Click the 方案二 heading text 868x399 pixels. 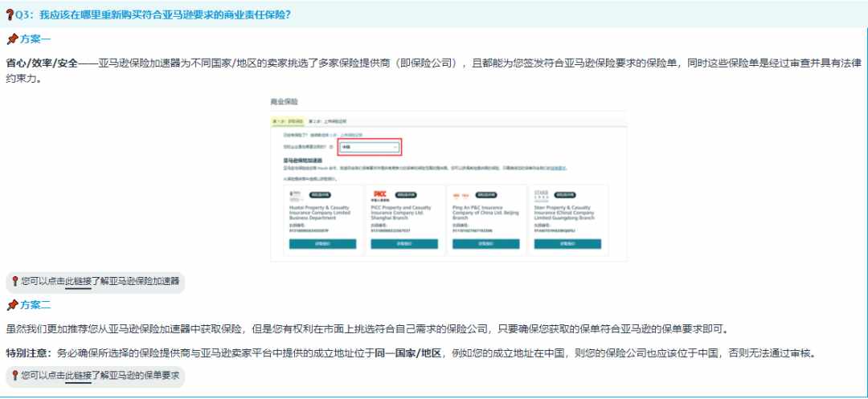(x=35, y=304)
